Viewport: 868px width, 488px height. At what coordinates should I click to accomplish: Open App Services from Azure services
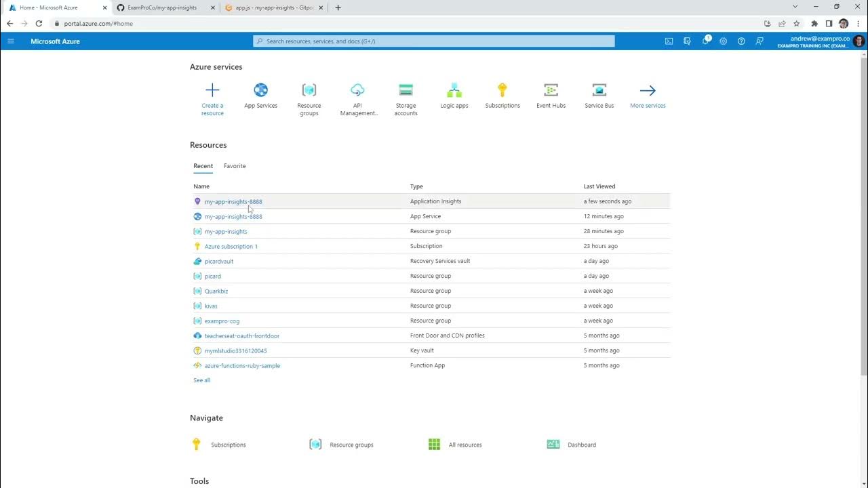(x=260, y=90)
